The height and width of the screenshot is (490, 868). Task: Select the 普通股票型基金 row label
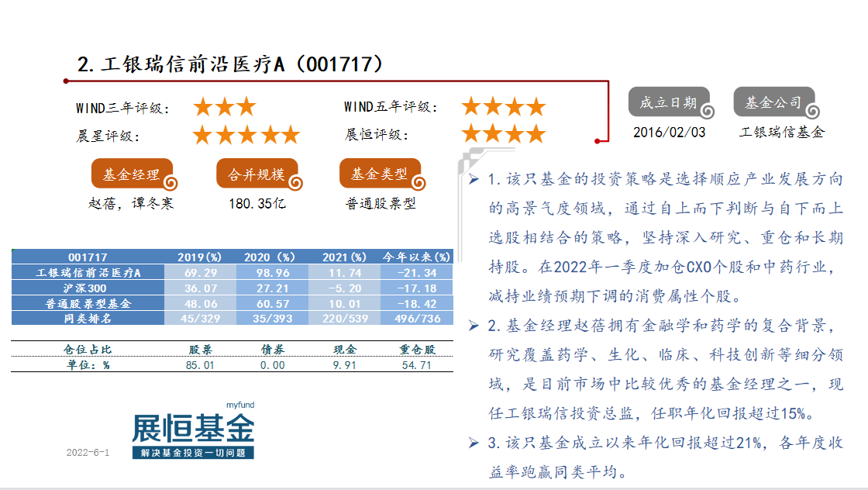[x=88, y=303]
